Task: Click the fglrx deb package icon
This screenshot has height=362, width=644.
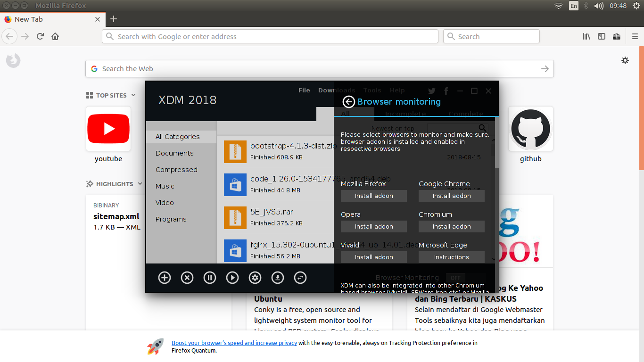Action: pos(235,251)
